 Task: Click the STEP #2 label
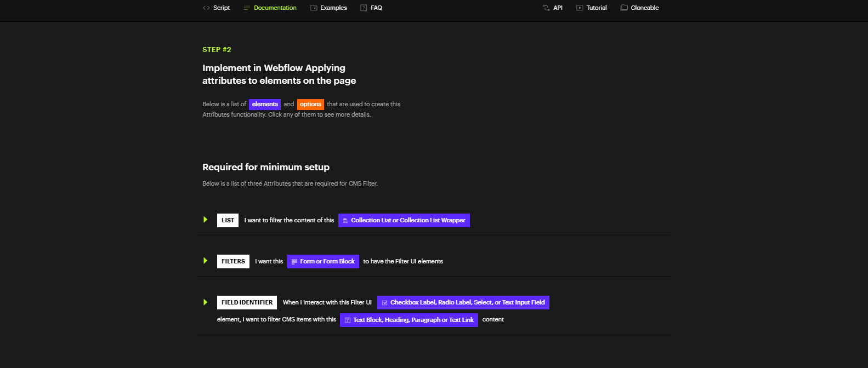217,50
